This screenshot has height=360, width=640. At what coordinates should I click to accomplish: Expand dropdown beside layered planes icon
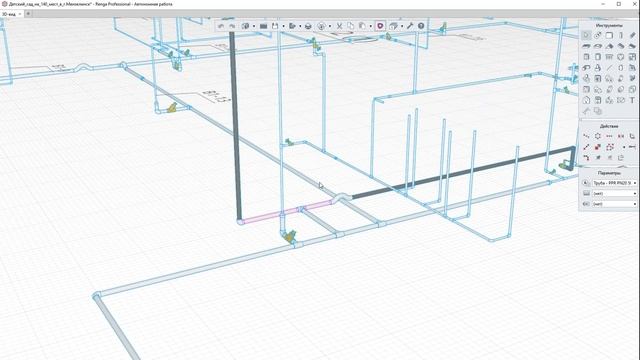pyautogui.click(x=402, y=26)
